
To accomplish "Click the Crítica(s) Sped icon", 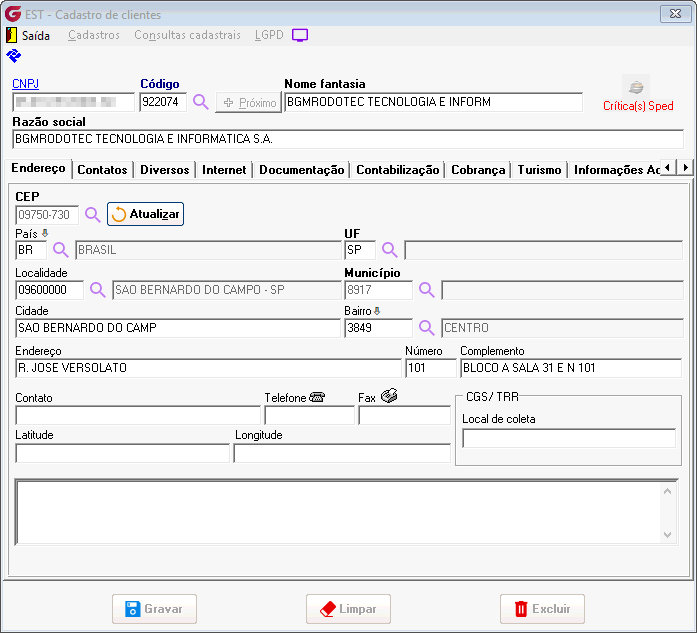I will [636, 87].
